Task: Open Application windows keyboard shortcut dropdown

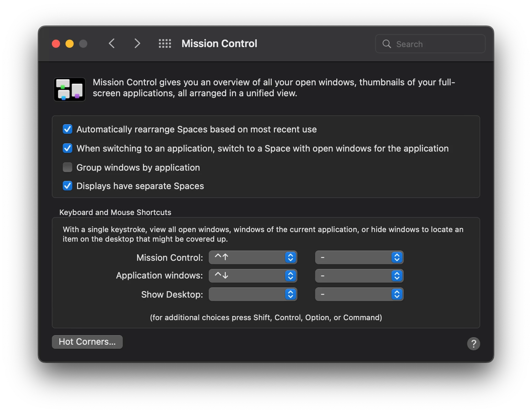Action: [x=253, y=276]
